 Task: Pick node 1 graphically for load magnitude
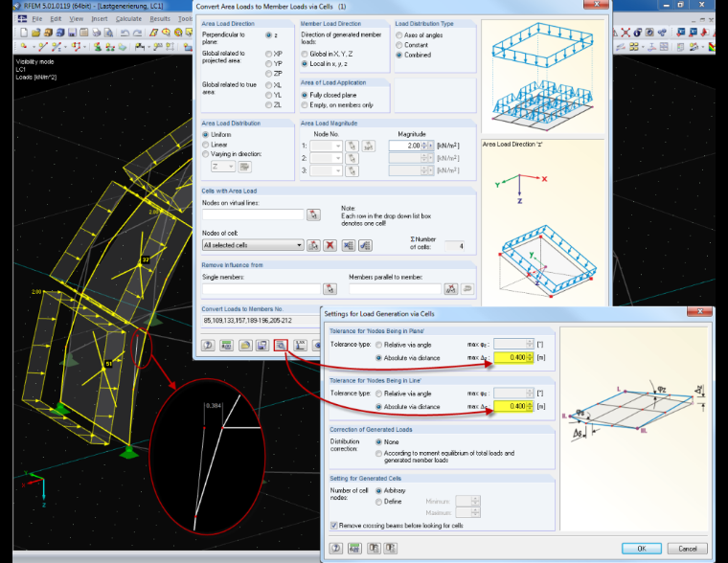tap(352, 146)
